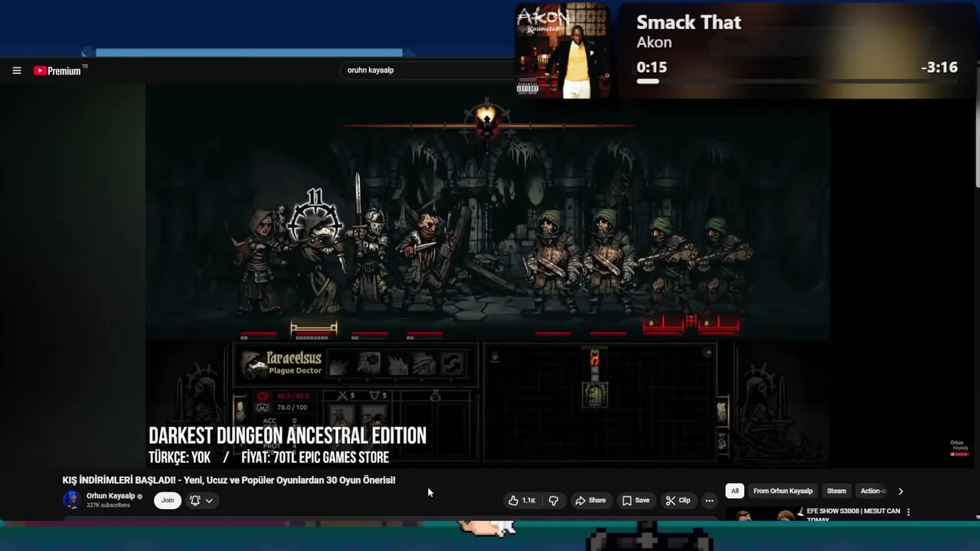Click the 227K subscribers text
Viewport: 980px width, 551px height.
point(108,506)
